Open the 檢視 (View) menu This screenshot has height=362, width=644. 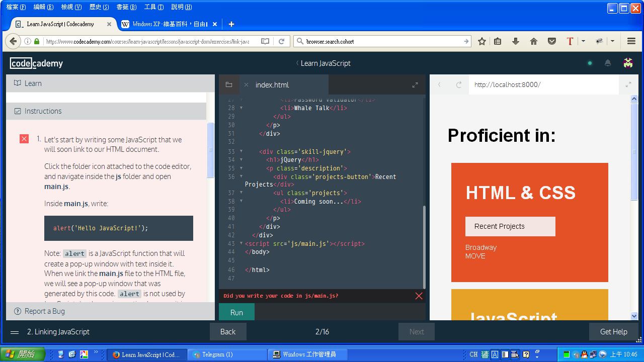(x=71, y=7)
